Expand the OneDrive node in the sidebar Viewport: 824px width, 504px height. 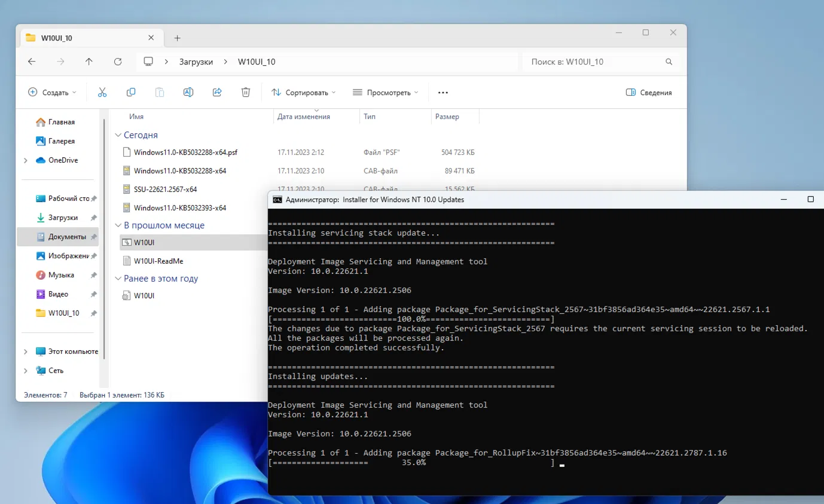pos(26,160)
